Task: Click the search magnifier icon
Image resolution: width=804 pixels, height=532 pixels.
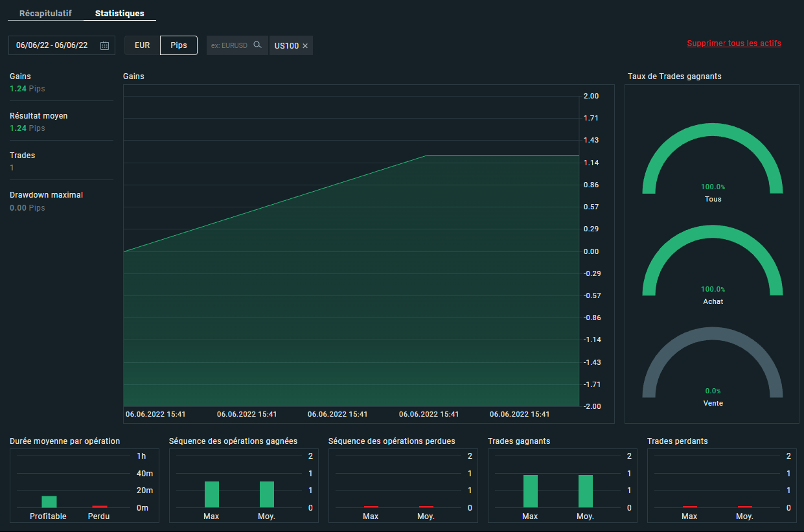Action: coord(257,45)
